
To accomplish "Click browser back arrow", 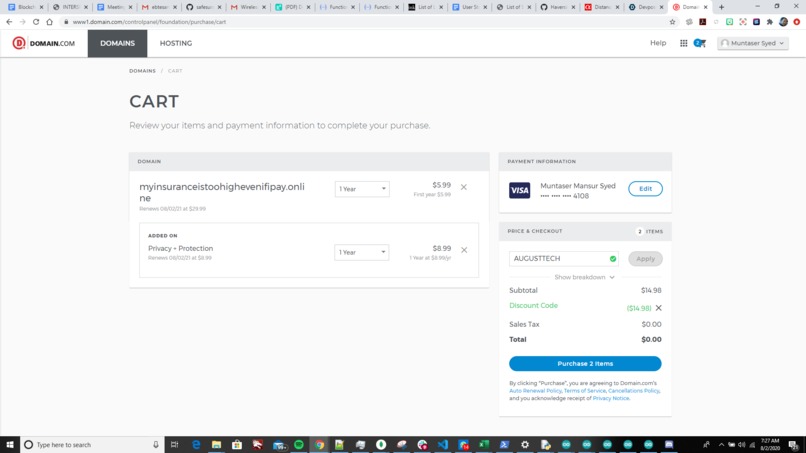I will [9, 22].
